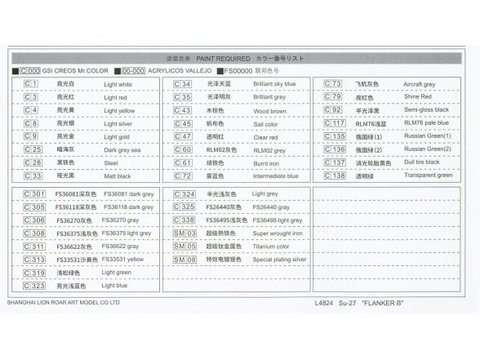Select the 'Special plating silver' entry
Viewport: 480px width, 360px height.
click(279, 259)
